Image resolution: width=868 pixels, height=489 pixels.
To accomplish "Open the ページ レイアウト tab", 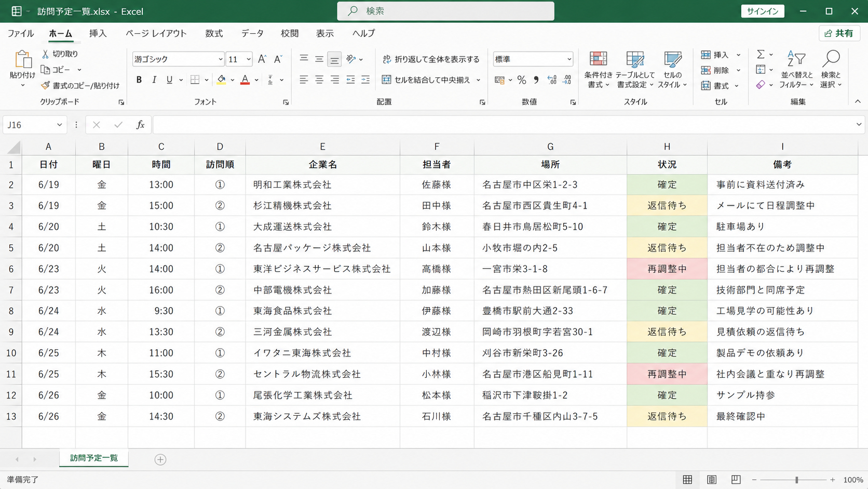I will click(156, 33).
